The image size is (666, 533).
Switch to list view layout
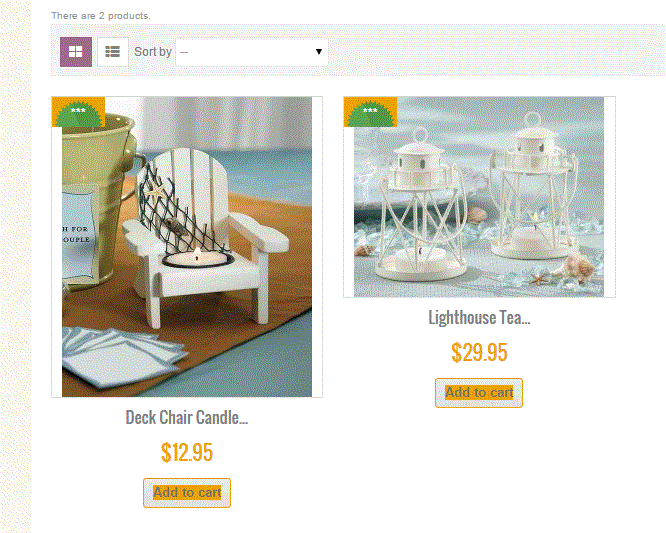[113, 52]
